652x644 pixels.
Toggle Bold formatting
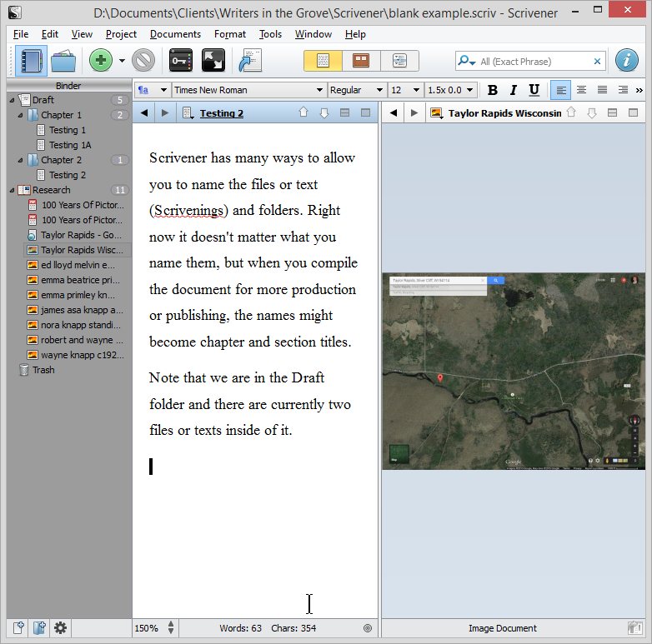pyautogui.click(x=492, y=90)
